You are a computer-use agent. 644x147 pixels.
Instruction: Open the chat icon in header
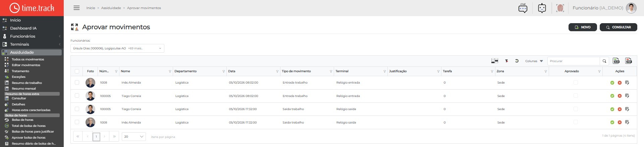(523, 8)
